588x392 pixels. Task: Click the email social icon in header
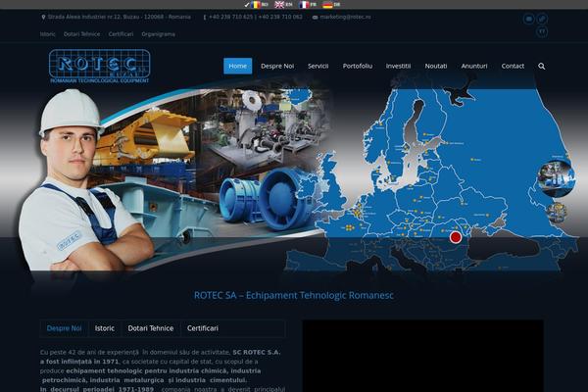coord(529,19)
